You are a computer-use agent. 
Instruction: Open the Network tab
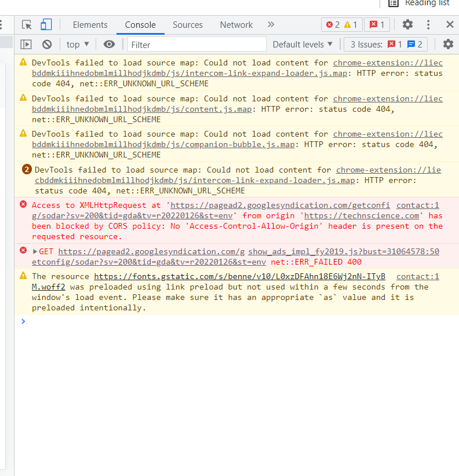click(236, 25)
